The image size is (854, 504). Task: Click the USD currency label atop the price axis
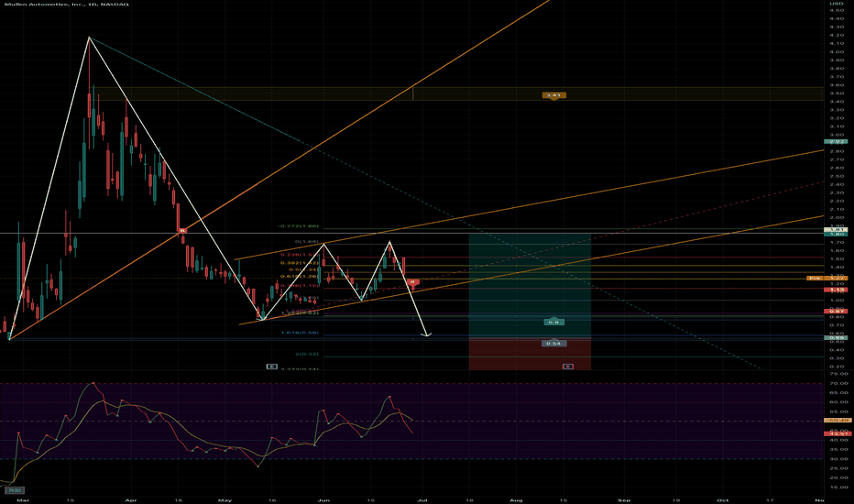(x=836, y=4)
